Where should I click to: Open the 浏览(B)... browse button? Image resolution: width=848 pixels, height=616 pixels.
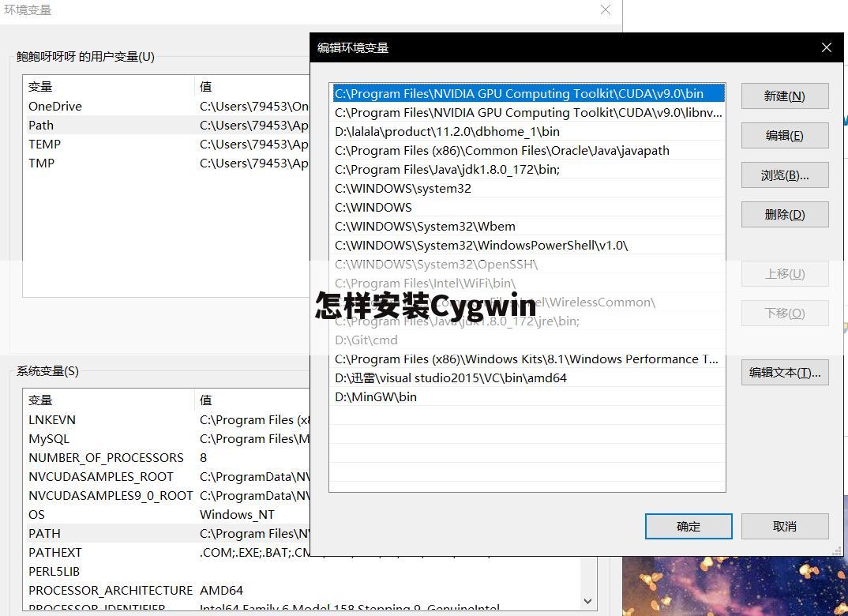785,175
